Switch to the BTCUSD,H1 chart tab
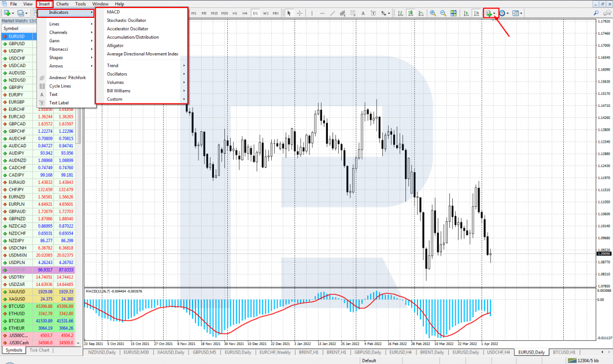The height and width of the screenshot is (364, 613). point(564,352)
